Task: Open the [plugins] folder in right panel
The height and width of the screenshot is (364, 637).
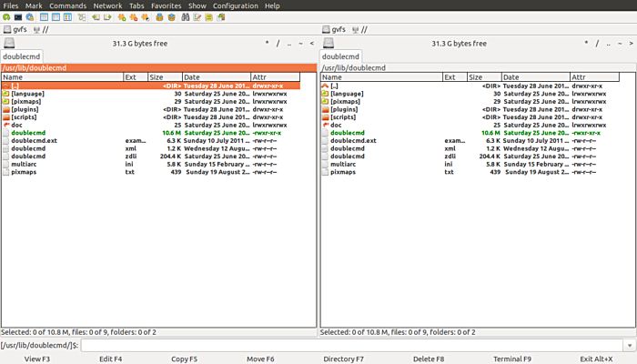Action: point(343,109)
